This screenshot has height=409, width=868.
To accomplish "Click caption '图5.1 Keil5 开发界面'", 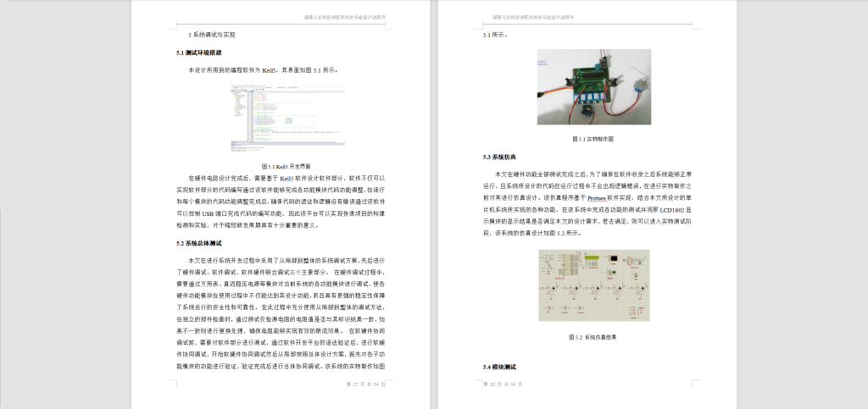I will [x=286, y=166].
